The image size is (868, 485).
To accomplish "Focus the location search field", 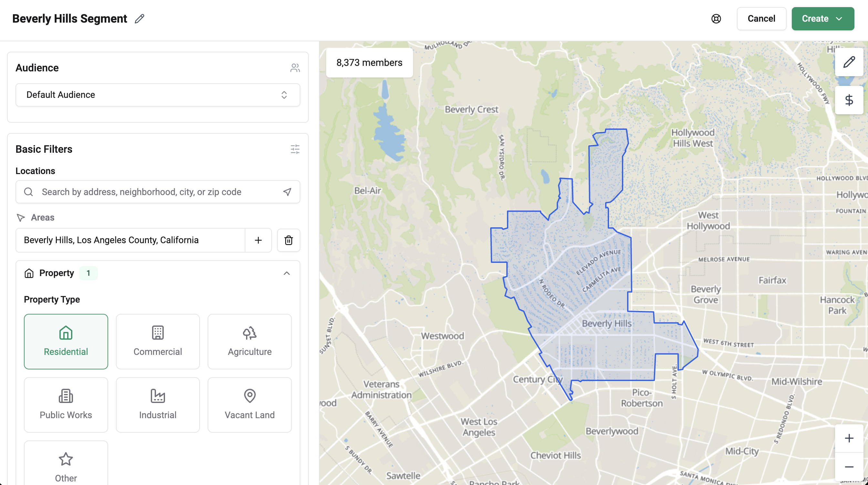I will (x=158, y=192).
